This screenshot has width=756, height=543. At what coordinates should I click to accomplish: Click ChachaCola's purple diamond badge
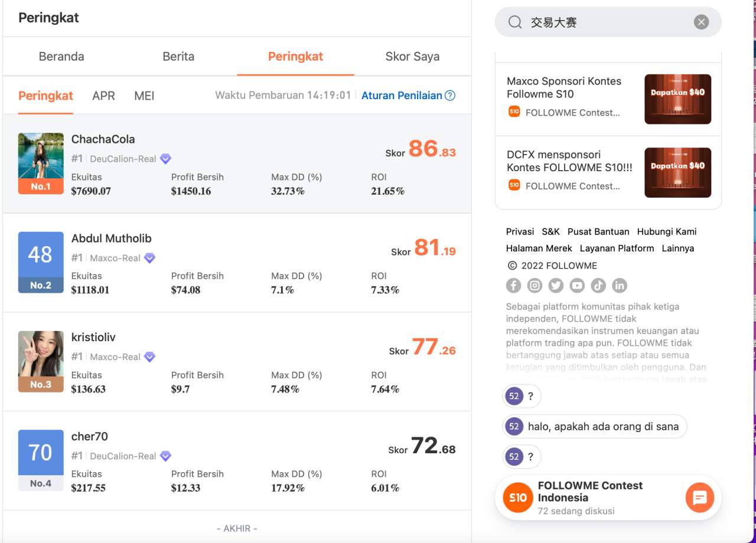tap(165, 159)
